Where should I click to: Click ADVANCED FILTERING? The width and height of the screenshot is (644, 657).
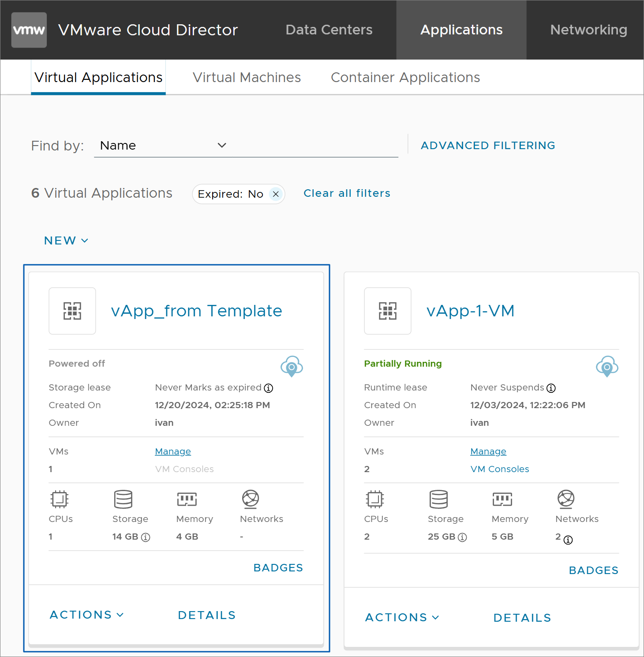point(488,146)
